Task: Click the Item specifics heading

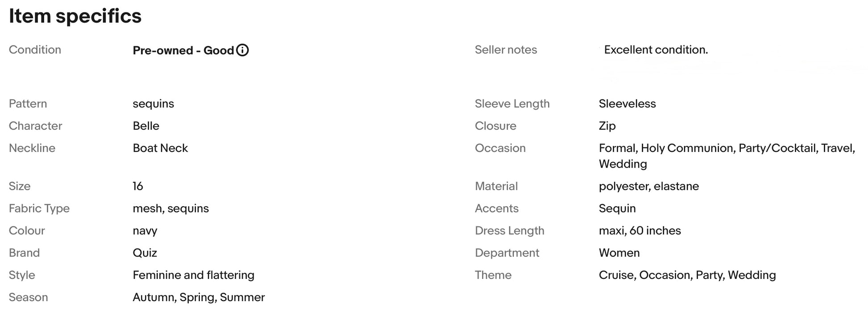Action: coord(75,16)
